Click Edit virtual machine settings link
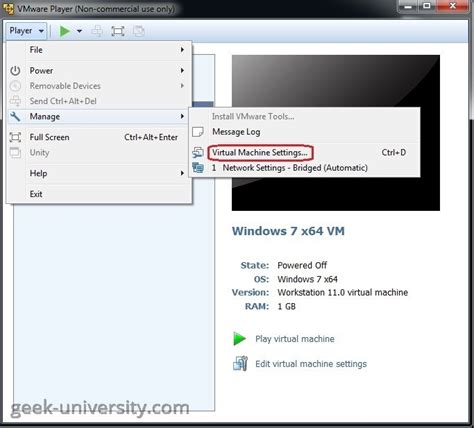 pos(311,364)
